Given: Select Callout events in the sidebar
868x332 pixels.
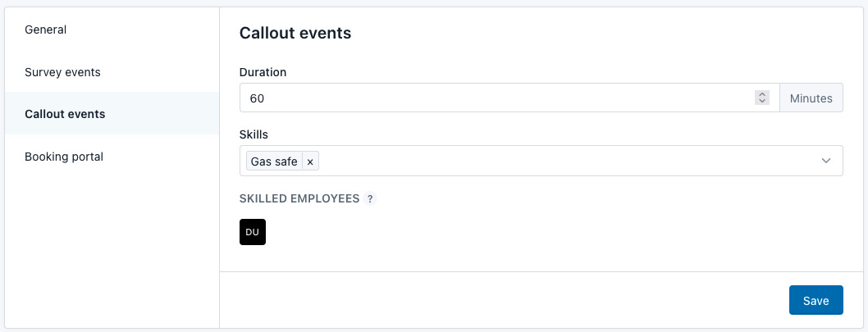Looking at the screenshot, I should tap(65, 114).
